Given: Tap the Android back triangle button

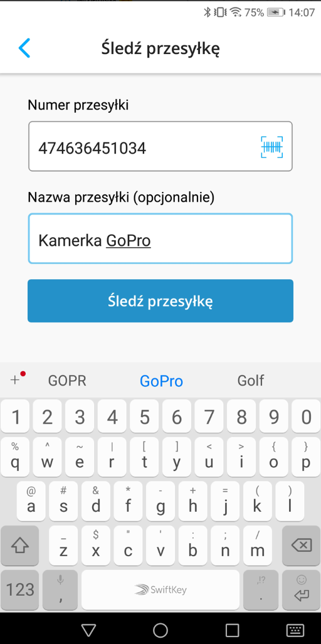Looking at the screenshot, I should [88, 630].
